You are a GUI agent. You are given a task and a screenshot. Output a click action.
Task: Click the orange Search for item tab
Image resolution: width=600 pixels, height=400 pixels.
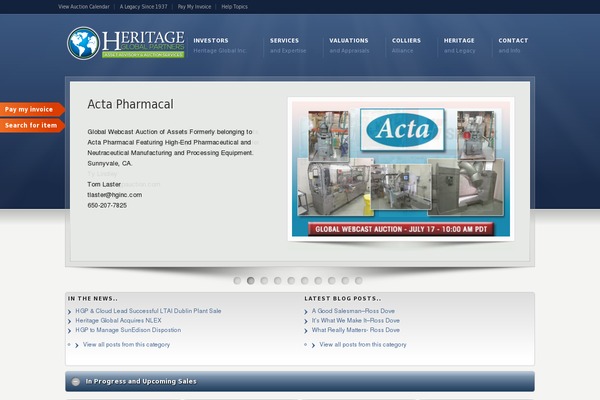[x=32, y=126]
